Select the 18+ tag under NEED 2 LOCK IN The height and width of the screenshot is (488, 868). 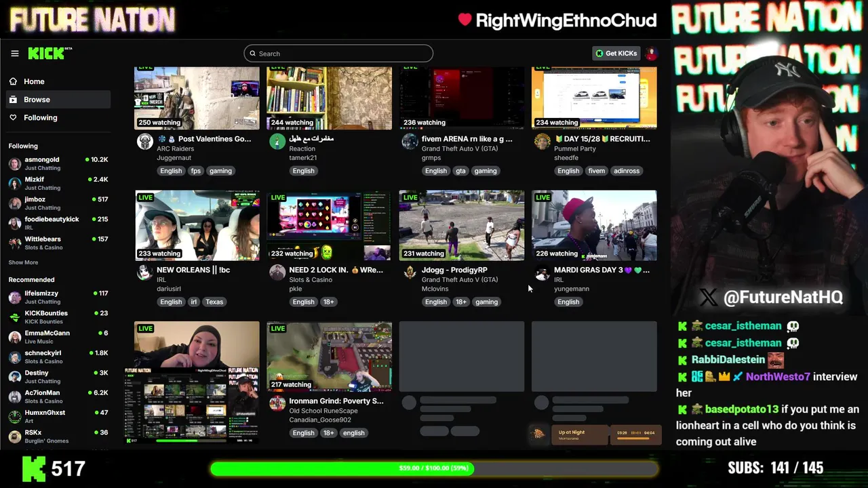329,302
